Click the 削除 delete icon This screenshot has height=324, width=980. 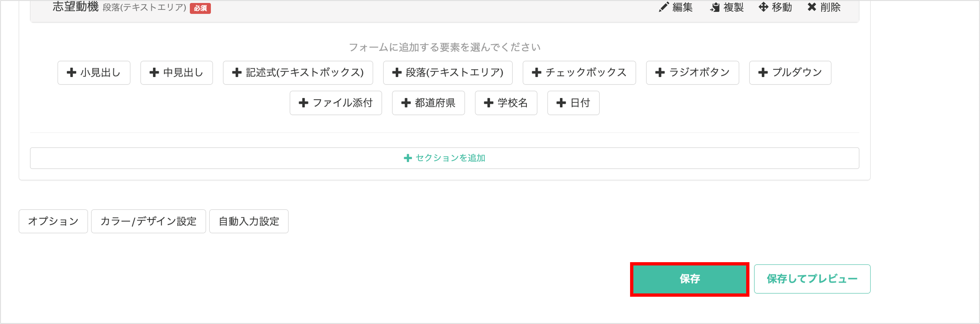tap(824, 7)
